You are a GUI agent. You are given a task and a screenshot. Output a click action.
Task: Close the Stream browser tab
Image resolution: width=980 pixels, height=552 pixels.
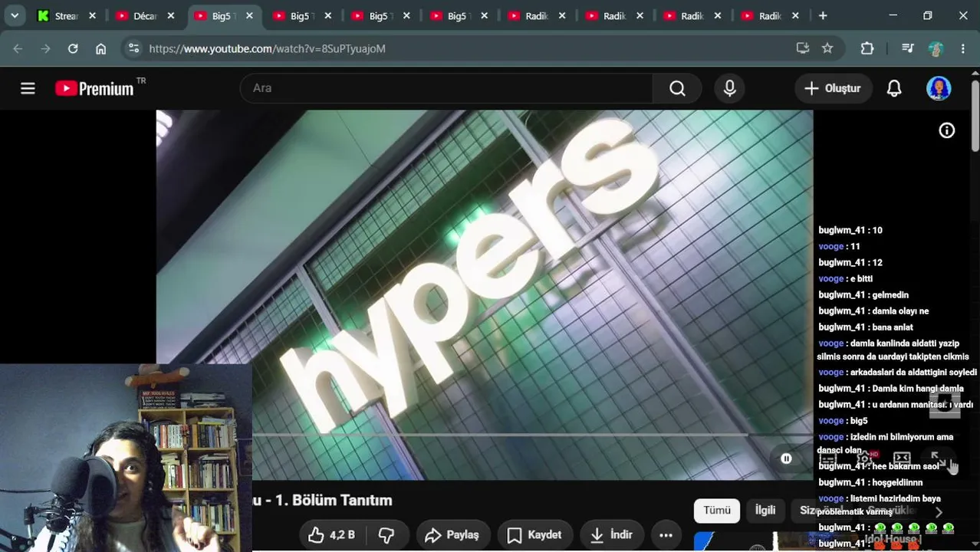pyautogui.click(x=92, y=15)
